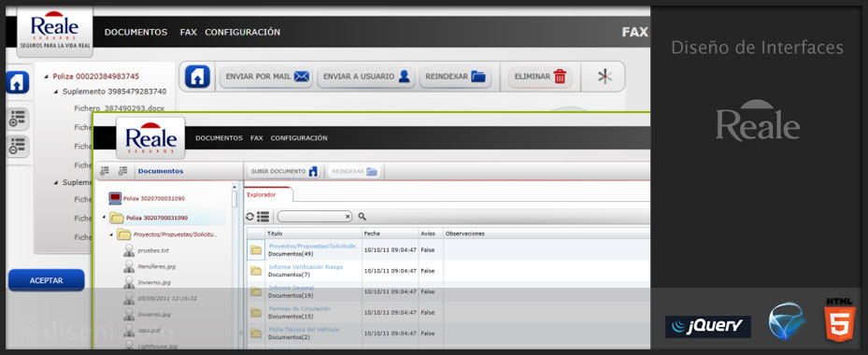Click the user icon beside pruebas.txt
868x355 pixels.
[129, 251]
